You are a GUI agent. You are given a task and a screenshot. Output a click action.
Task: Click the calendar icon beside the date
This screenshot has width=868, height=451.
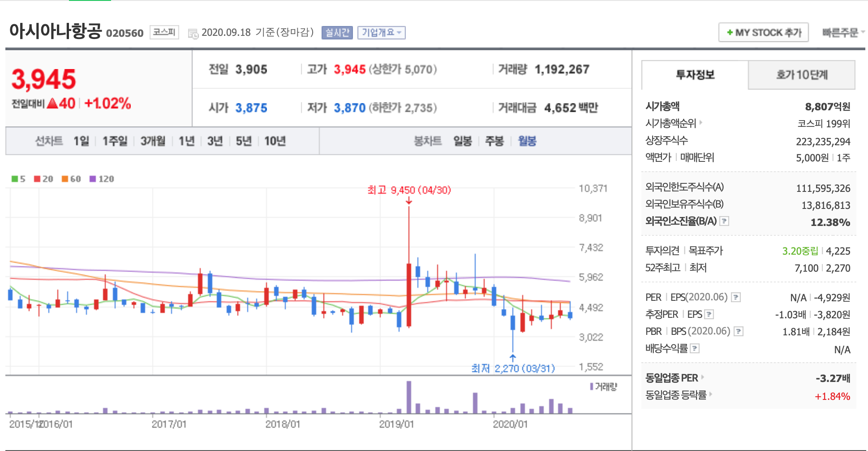tap(193, 34)
